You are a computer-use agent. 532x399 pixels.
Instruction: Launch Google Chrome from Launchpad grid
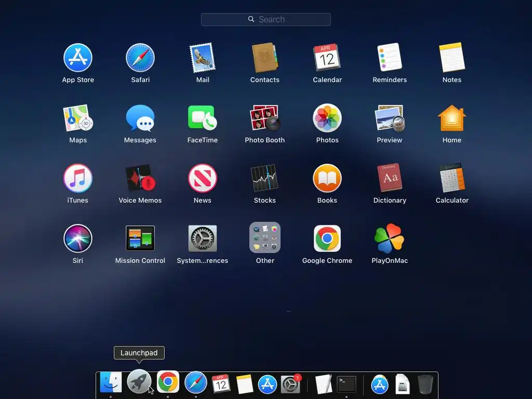point(327,238)
